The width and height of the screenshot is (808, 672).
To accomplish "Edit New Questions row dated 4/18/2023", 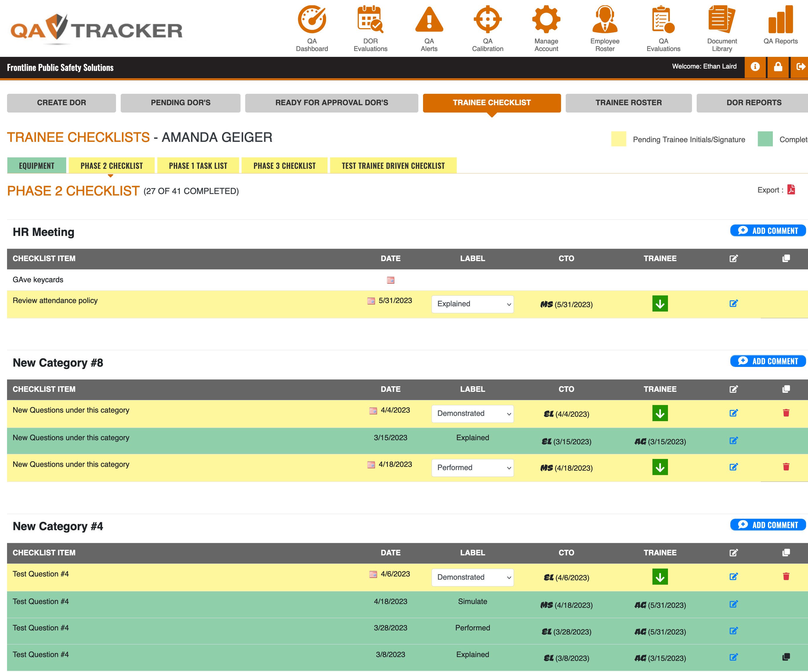I will point(733,467).
